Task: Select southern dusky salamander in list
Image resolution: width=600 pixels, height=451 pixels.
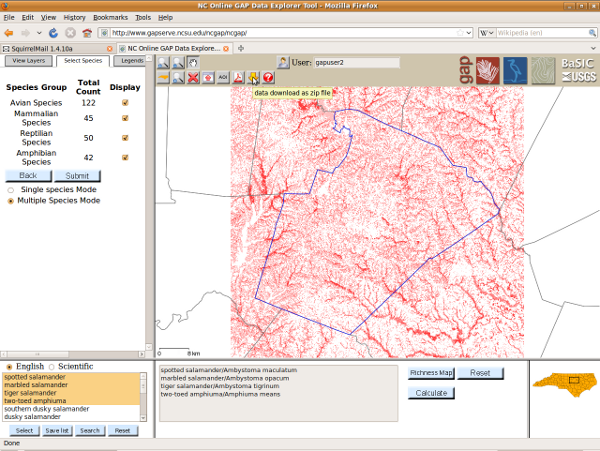Action: (x=71, y=409)
